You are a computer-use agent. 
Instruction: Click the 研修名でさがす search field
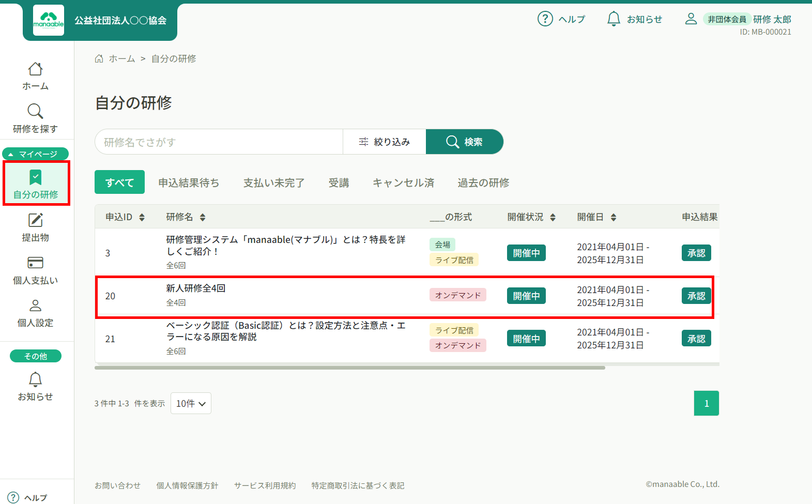[219, 142]
